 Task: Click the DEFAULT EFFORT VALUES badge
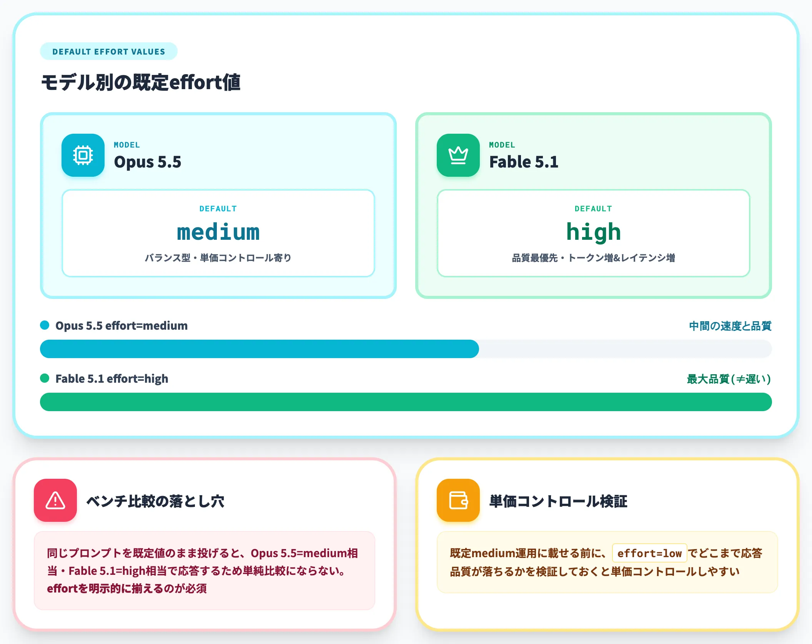[109, 51]
